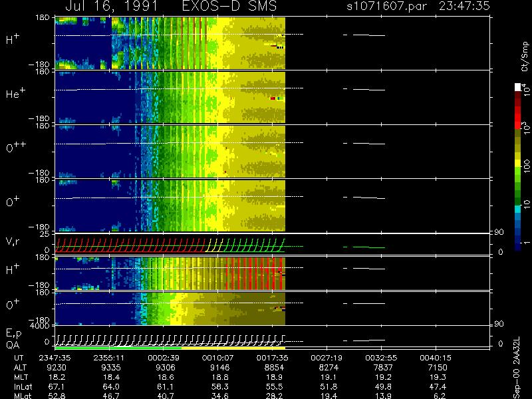Click the UT value '0040:15'
532x399 pixels.
(436, 358)
